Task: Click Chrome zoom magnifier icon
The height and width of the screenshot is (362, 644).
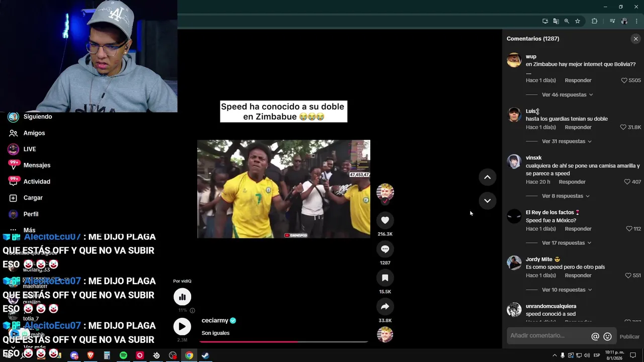Action: [x=567, y=21]
